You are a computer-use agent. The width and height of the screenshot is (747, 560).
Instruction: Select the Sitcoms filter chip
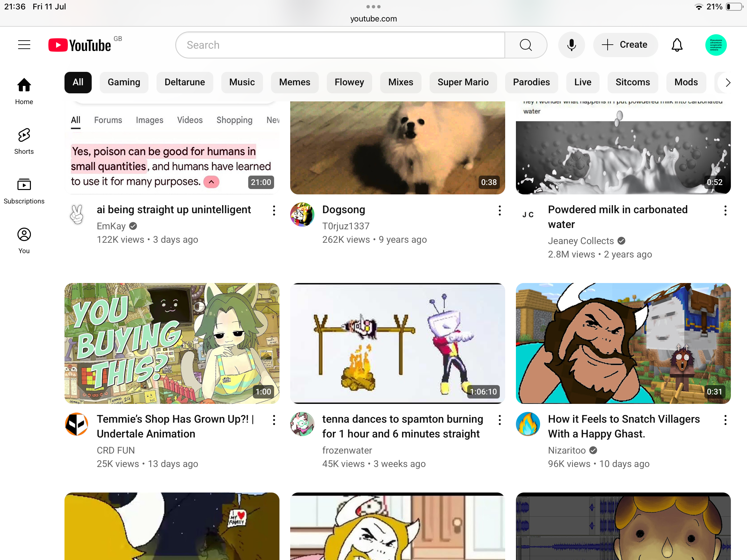pyautogui.click(x=632, y=82)
